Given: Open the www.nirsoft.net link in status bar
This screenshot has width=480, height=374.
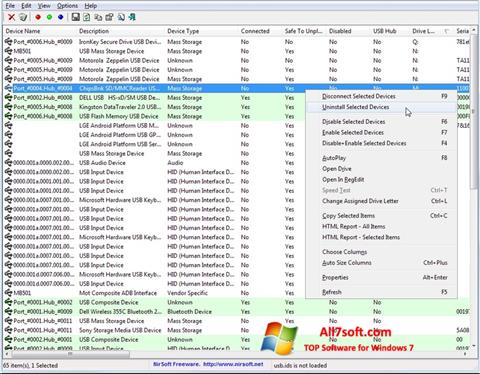Looking at the screenshot, I should [x=233, y=364].
